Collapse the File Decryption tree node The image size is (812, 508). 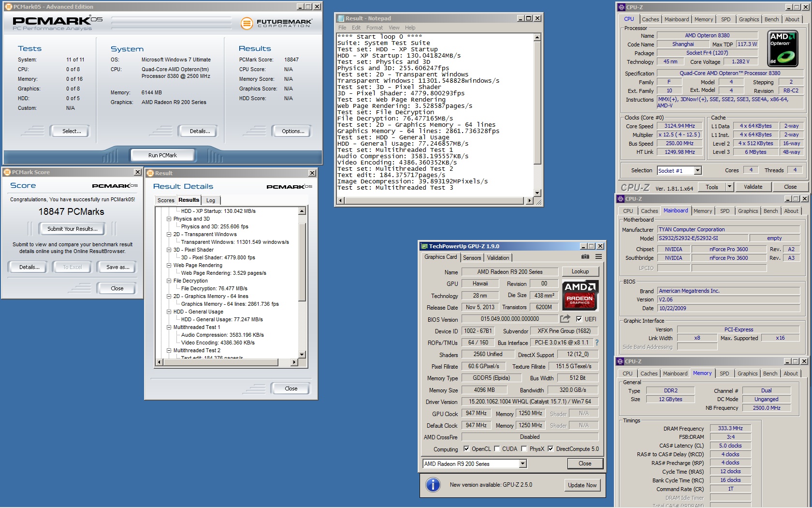point(169,281)
